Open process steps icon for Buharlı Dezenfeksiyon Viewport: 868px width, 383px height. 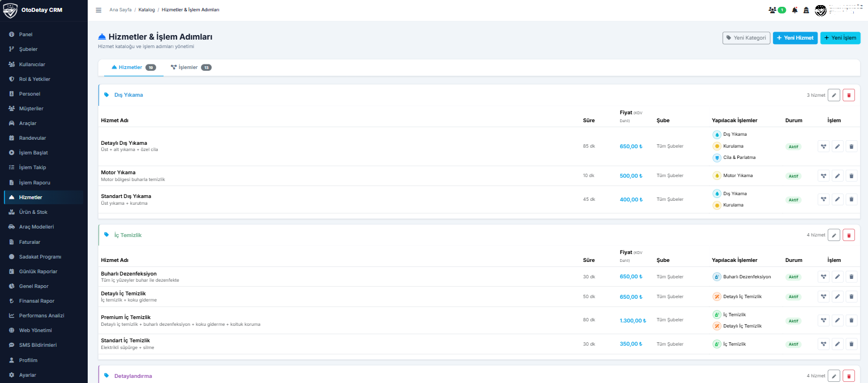click(824, 277)
